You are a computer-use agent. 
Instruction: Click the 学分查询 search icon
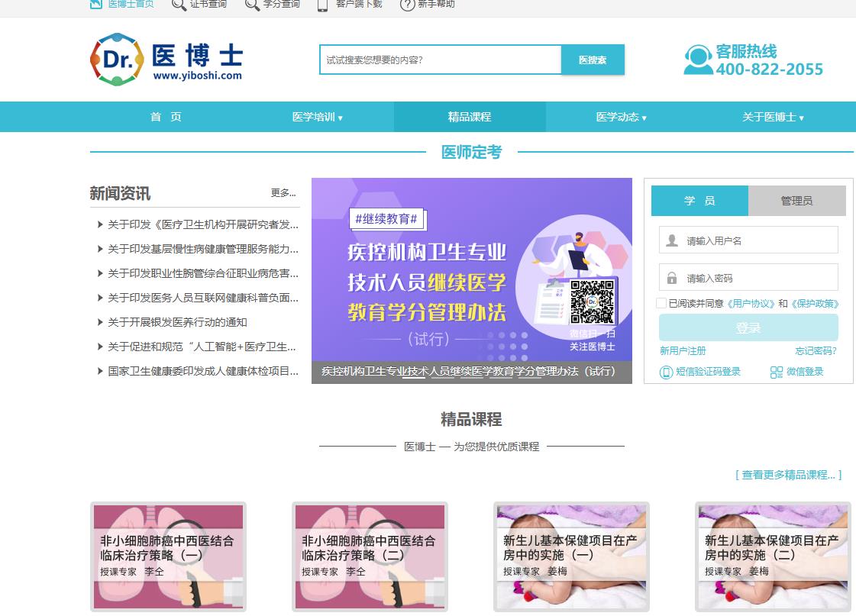pyautogui.click(x=252, y=5)
